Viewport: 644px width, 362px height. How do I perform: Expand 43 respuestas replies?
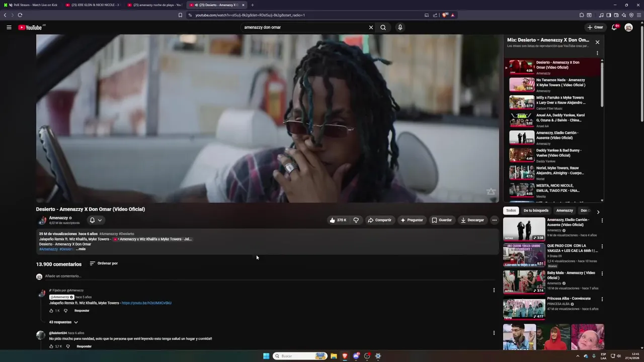63,322
